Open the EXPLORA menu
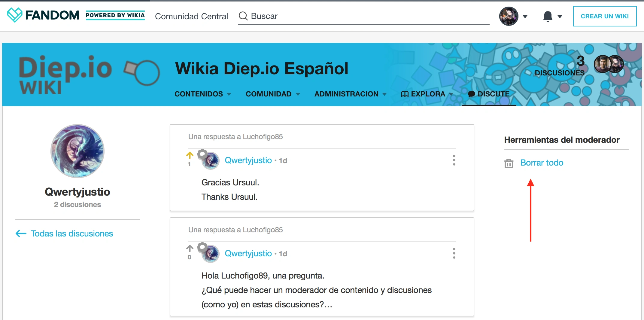Image resolution: width=644 pixels, height=320 pixels. (427, 94)
